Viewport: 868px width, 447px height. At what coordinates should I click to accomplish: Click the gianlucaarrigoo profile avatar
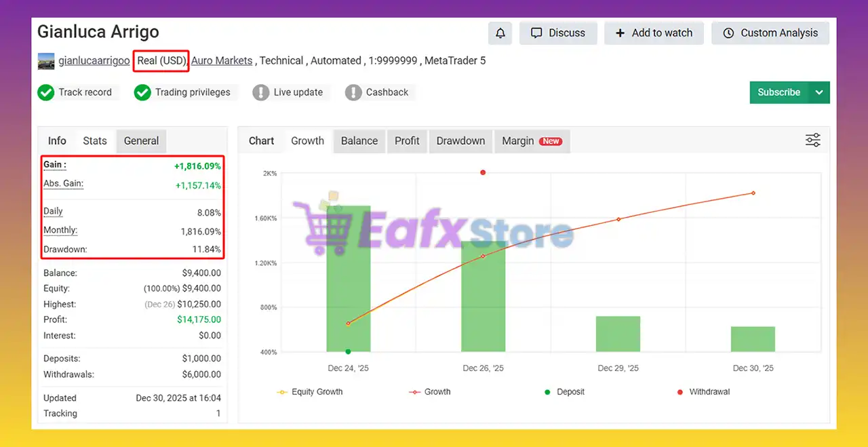pos(46,61)
